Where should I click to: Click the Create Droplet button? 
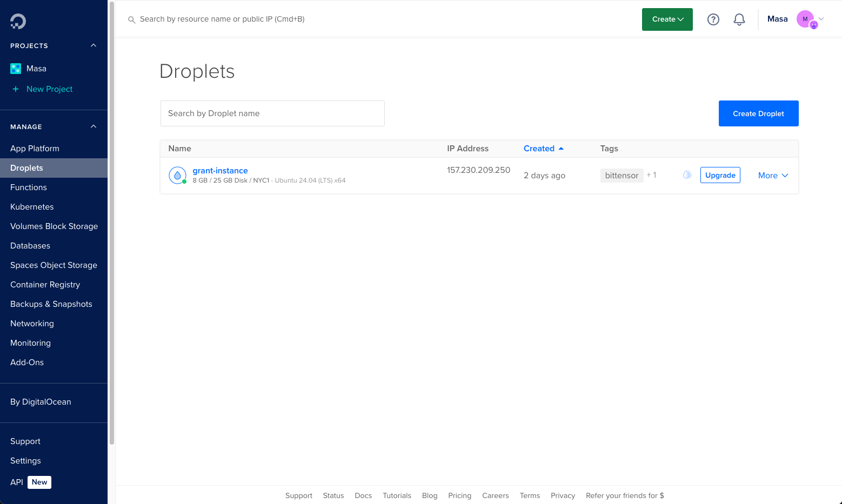[x=758, y=113]
